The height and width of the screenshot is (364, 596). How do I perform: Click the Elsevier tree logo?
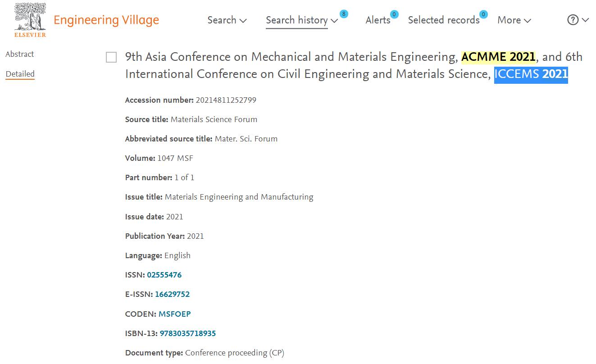(x=30, y=20)
